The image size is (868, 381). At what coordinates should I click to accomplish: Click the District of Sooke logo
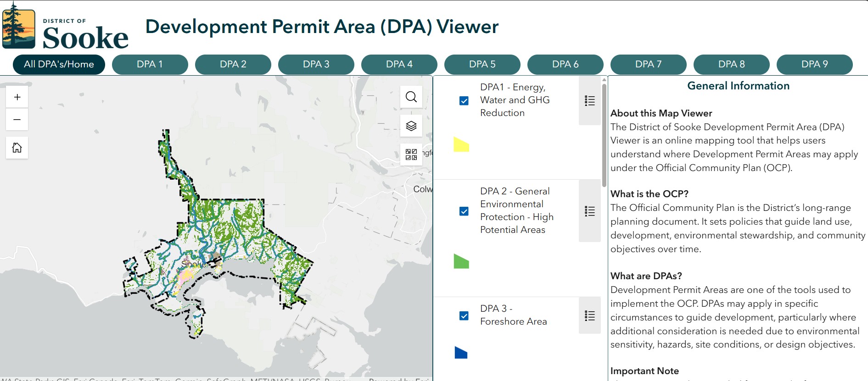[65, 27]
